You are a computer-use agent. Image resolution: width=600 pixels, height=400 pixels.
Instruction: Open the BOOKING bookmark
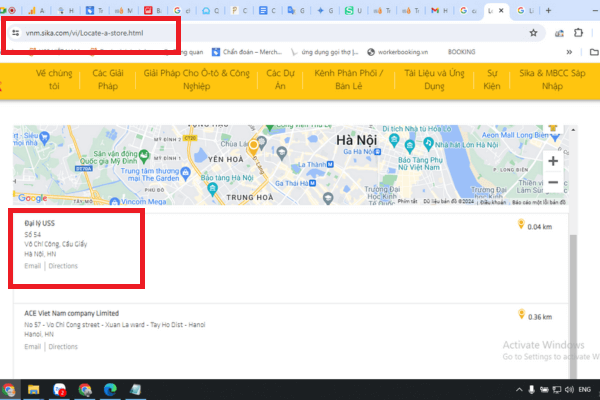(461, 52)
